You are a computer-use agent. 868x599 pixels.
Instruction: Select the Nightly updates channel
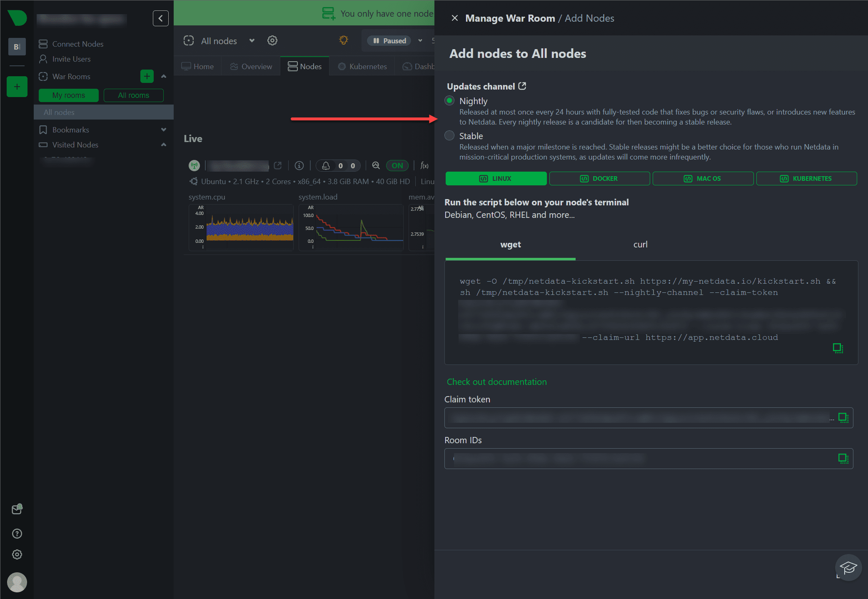[449, 101]
